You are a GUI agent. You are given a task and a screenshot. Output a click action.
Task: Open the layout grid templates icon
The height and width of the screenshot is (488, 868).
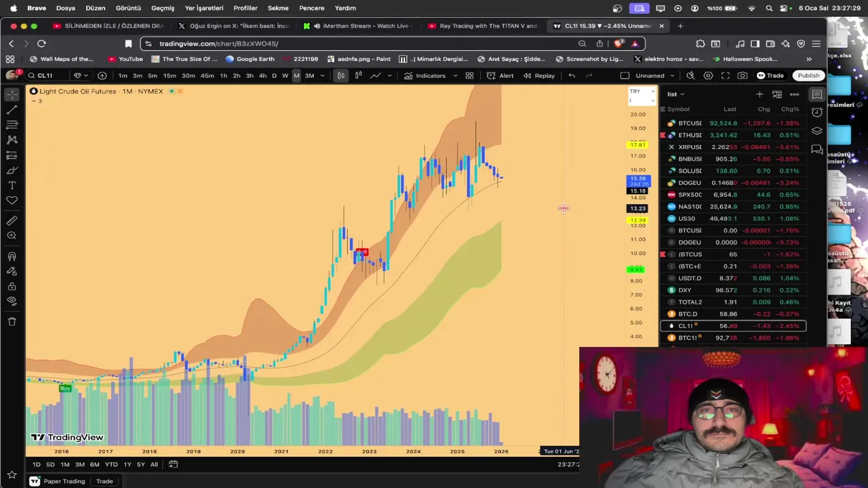pyautogui.click(x=469, y=75)
